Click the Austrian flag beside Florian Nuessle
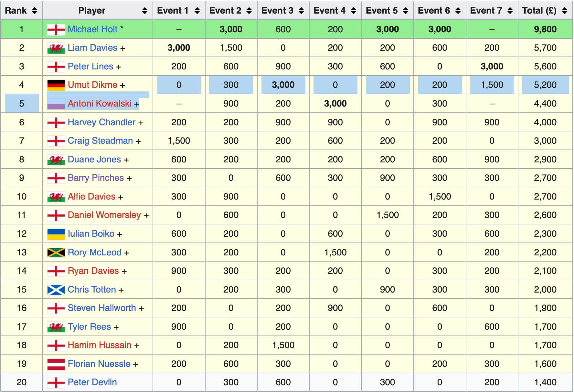Image resolution: width=574 pixels, height=392 pixels. pyautogui.click(x=56, y=364)
